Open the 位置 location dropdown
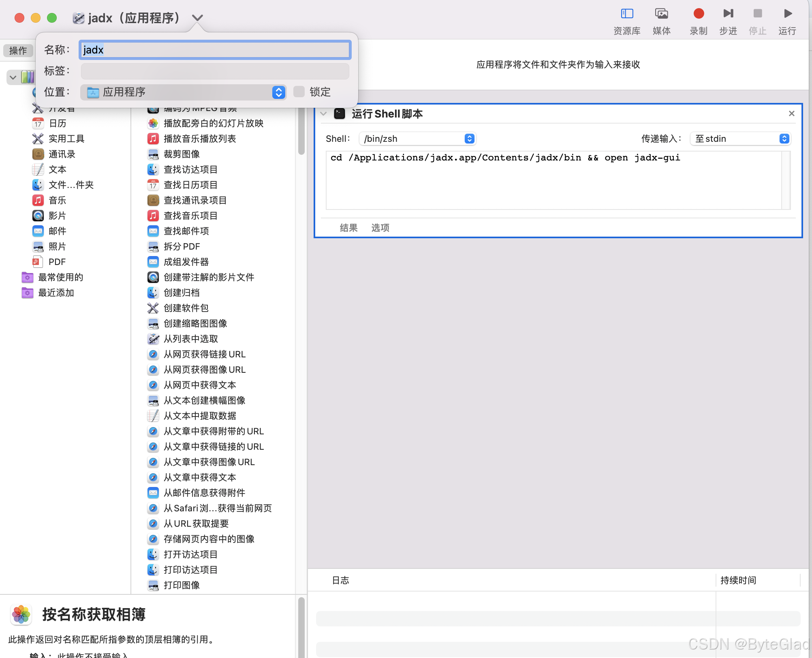 point(278,92)
